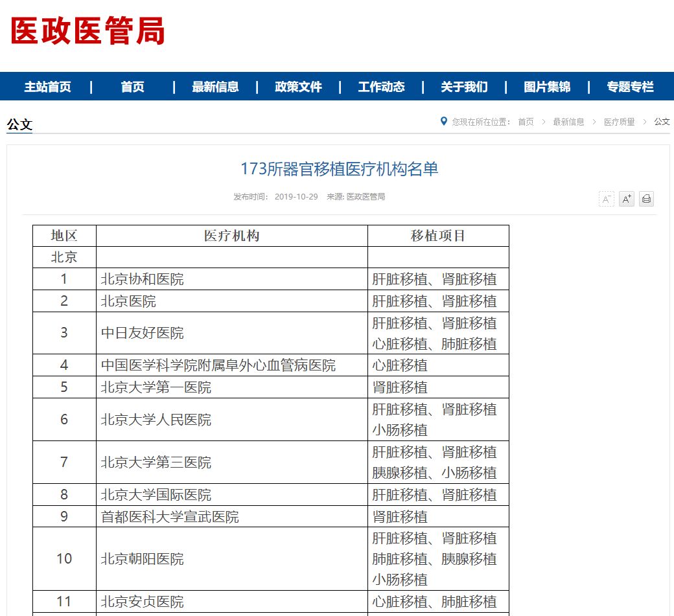Select cell 北京大学国际医院

click(x=232, y=494)
